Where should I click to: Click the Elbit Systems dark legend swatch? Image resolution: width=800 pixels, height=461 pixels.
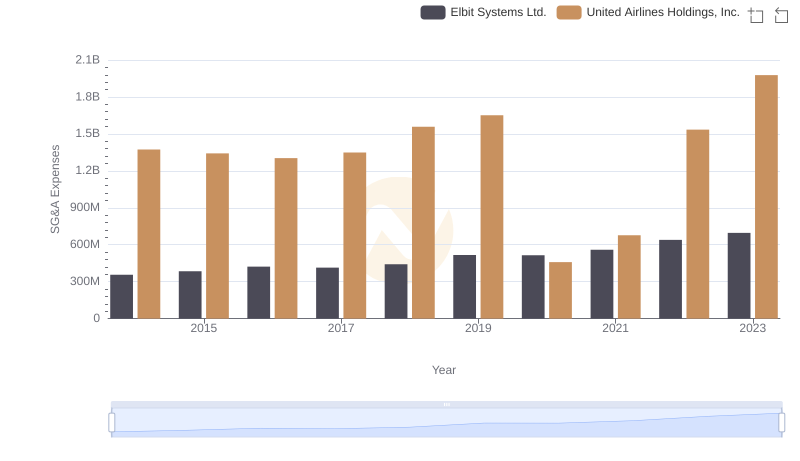point(433,12)
